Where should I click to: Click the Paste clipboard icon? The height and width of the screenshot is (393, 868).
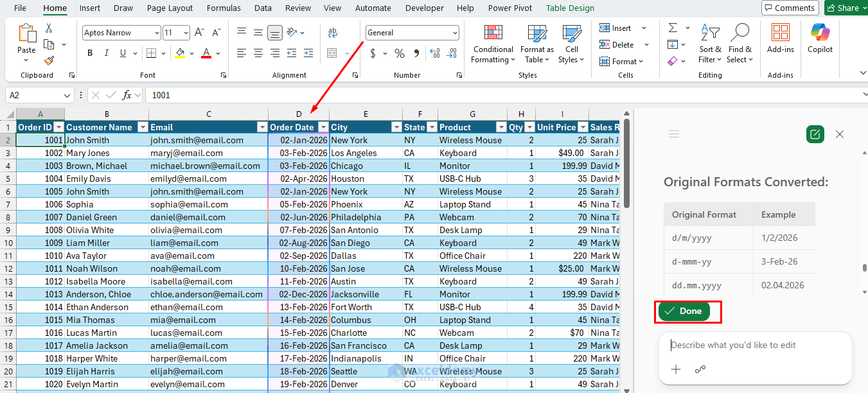27,33
